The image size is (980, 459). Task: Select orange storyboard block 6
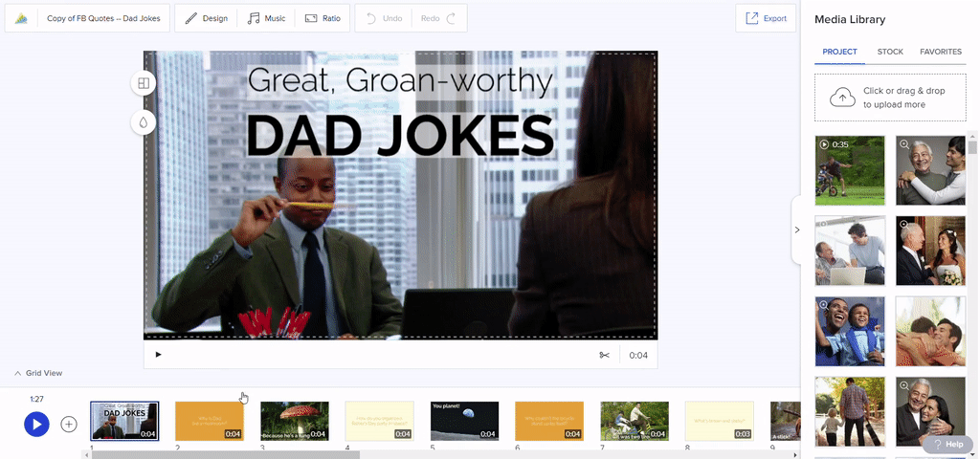(549, 421)
